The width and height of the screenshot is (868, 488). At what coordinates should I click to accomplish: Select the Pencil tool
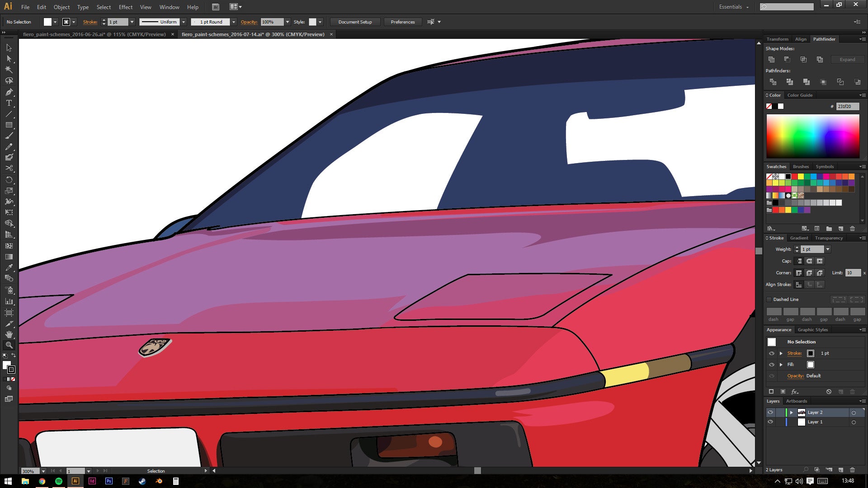pyautogui.click(x=9, y=146)
